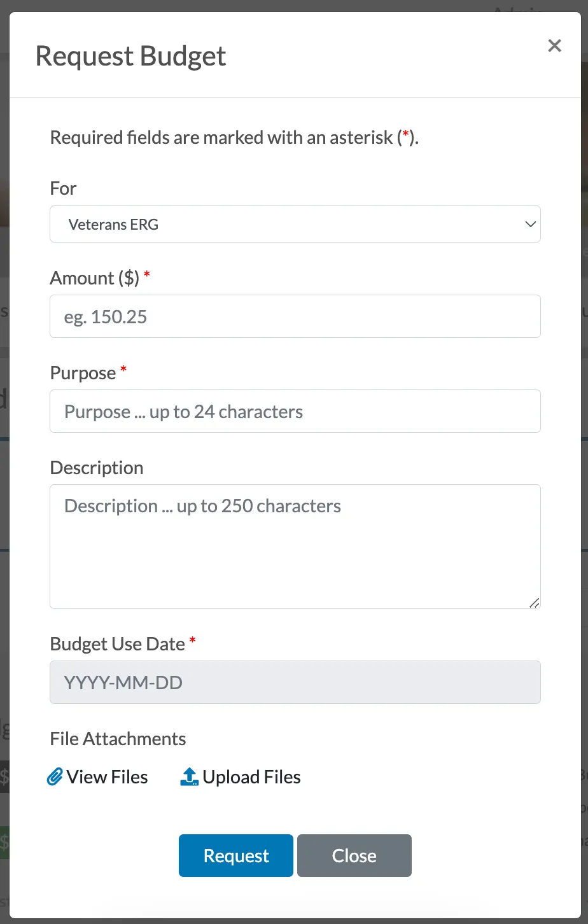The height and width of the screenshot is (924, 588).
Task: Click the "Amount ($)" field label
Action: pos(94,278)
